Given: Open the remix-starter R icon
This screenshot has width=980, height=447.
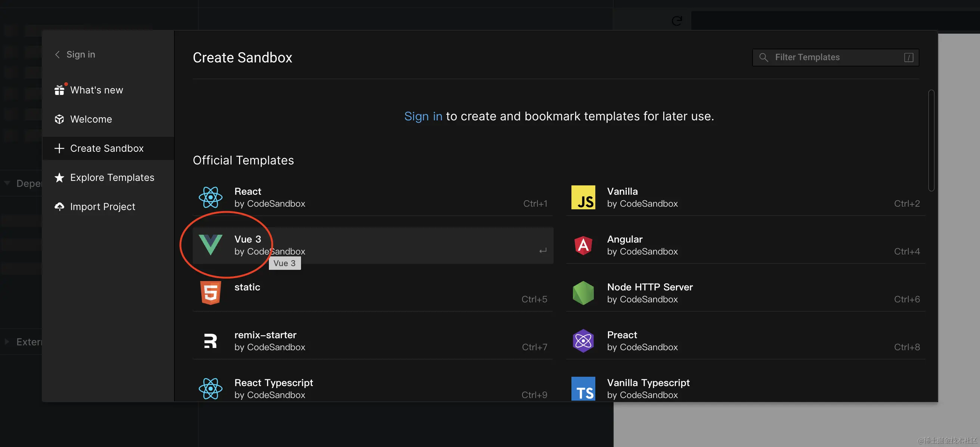Looking at the screenshot, I should coord(210,341).
